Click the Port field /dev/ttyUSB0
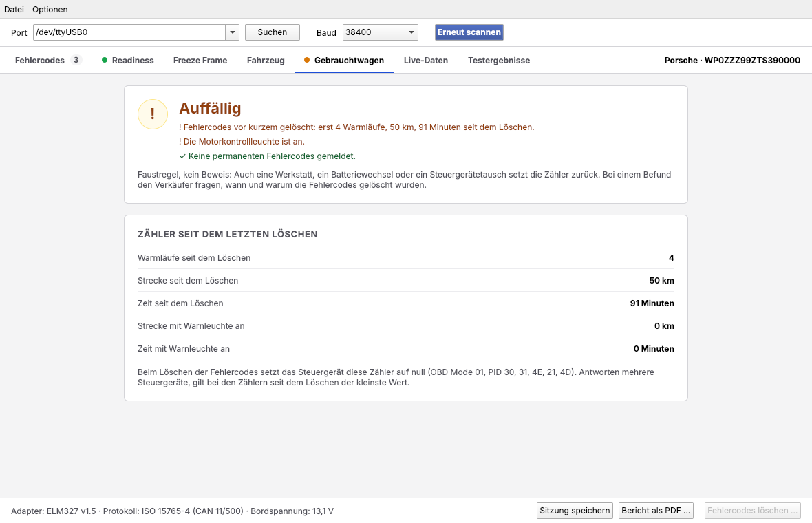Viewport: 812px width, 523px height. tap(129, 32)
